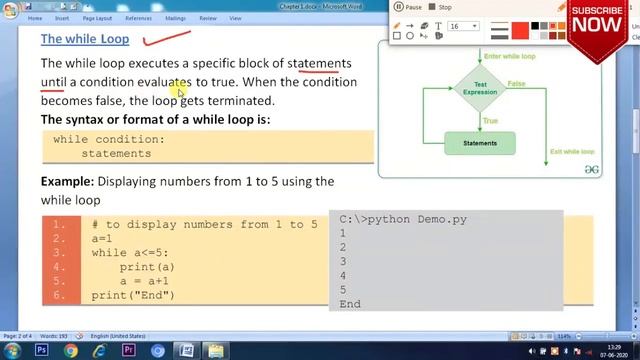The height and width of the screenshot is (360, 640).
Task: Open the font size 16 dropdown
Action: (463, 26)
